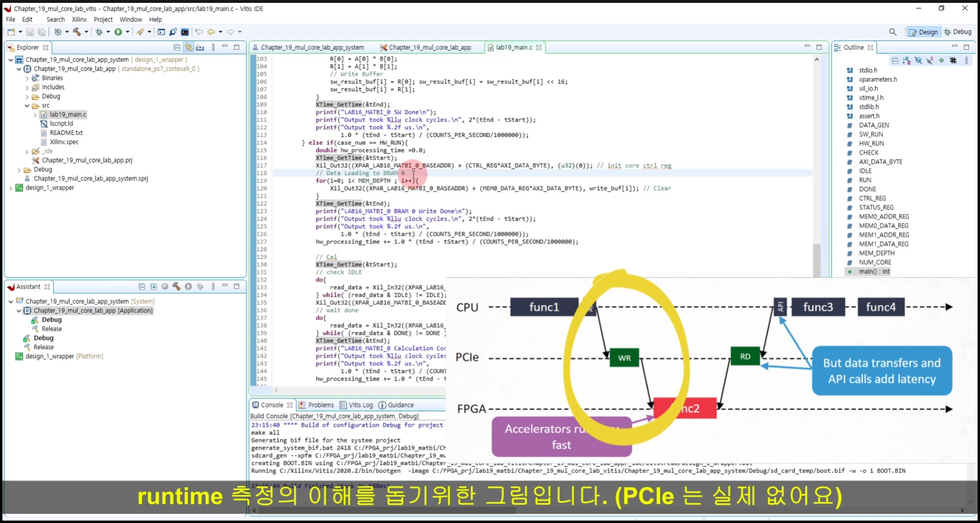980x523 pixels.
Task: Click the magnifier search icon near Design
Action: (893, 32)
